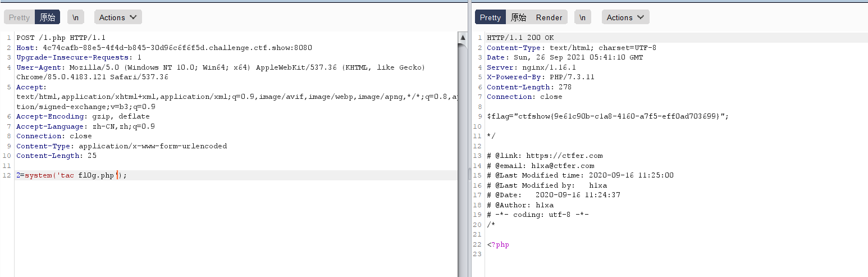
Task: Switch response view to 原始 tab
Action: [x=518, y=17]
